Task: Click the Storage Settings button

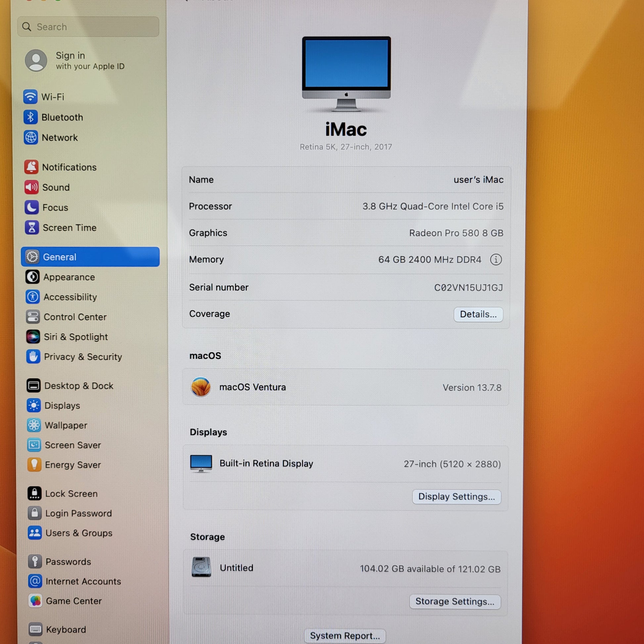Action: [x=454, y=601]
